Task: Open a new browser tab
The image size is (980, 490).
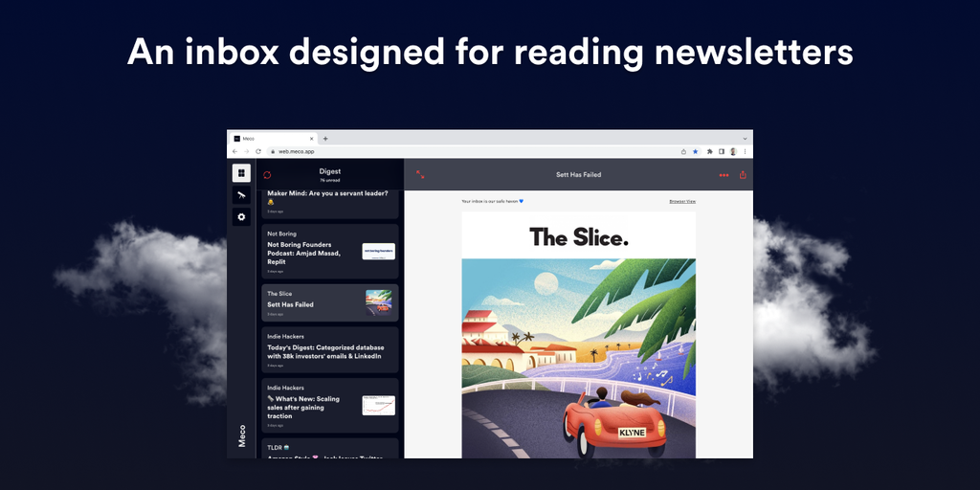Action: click(325, 139)
